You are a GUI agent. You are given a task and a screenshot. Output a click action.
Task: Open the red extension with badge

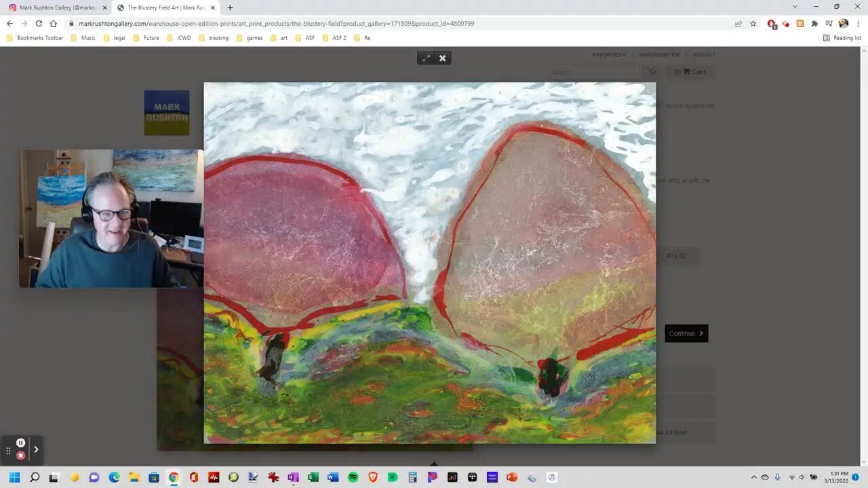point(772,24)
